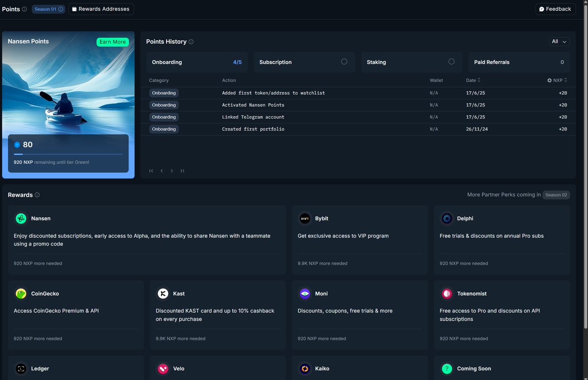The height and width of the screenshot is (380, 588).
Task: Click Moni 'Discounts, coupons, free trials' text
Action: (x=345, y=311)
